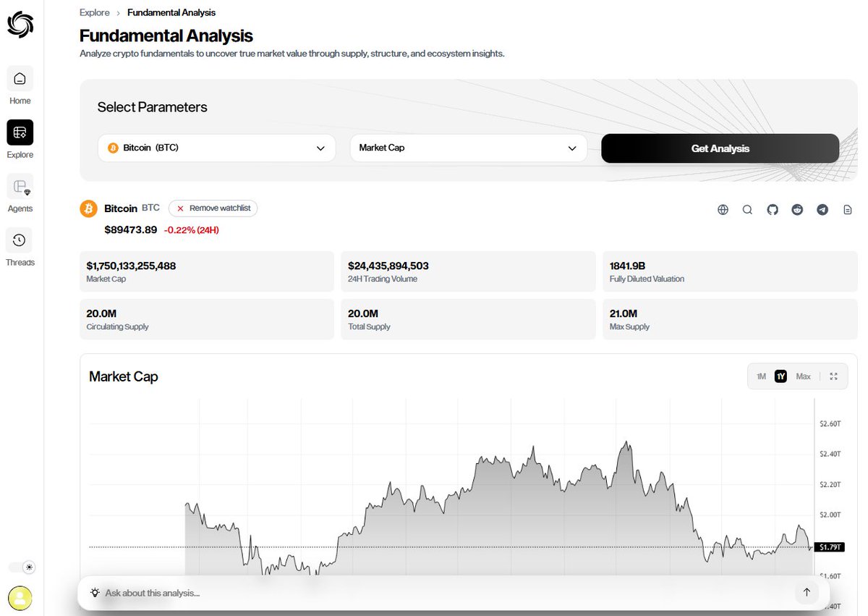This screenshot has height=616, width=868.
Task: Open the Market Cap parameter dropdown
Action: tap(468, 148)
